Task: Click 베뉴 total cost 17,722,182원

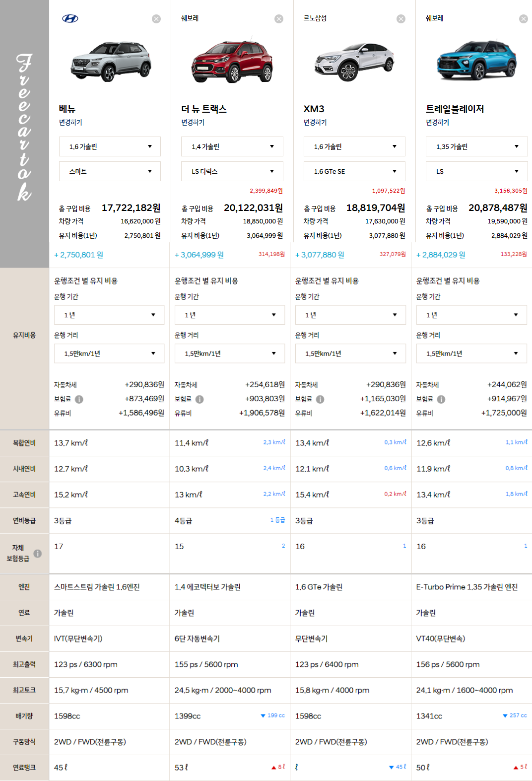Action: point(131,208)
